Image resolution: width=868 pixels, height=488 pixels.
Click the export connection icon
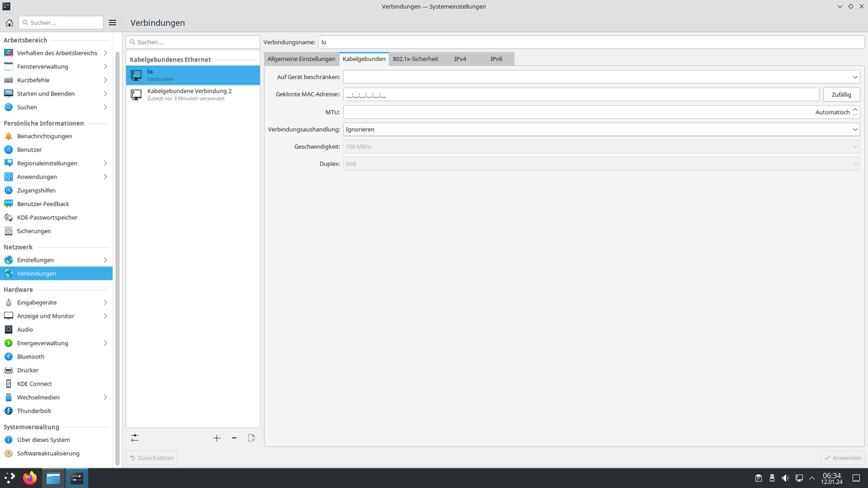pos(251,438)
